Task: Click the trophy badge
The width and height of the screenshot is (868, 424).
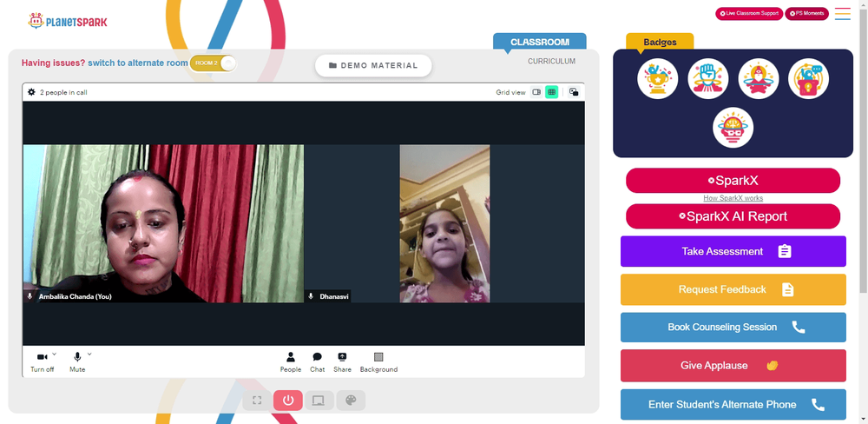Action: 658,79
